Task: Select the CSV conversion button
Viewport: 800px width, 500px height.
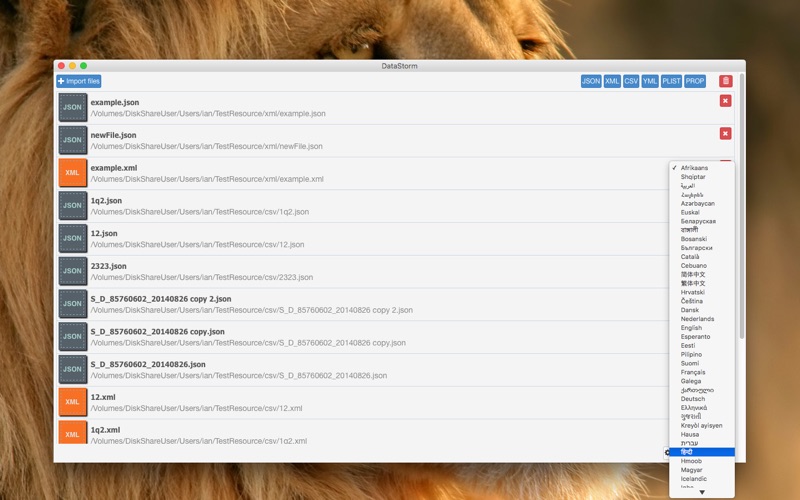Action: pyautogui.click(x=631, y=81)
